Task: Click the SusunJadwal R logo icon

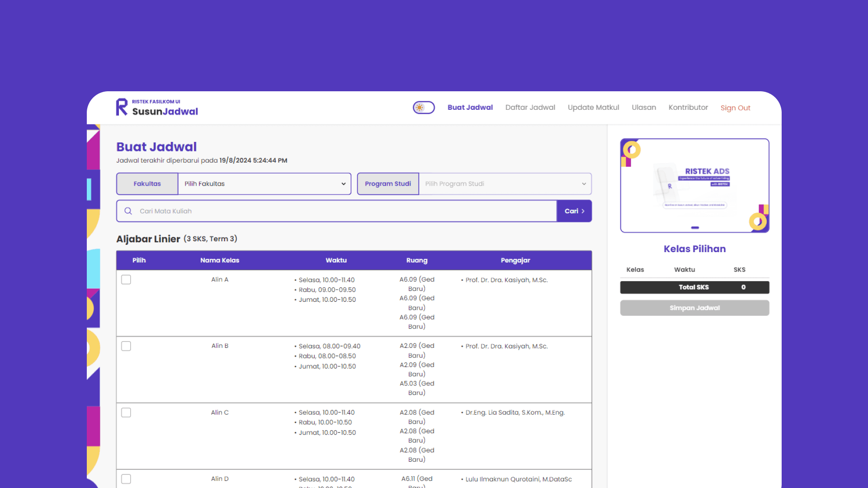Action: [122, 107]
